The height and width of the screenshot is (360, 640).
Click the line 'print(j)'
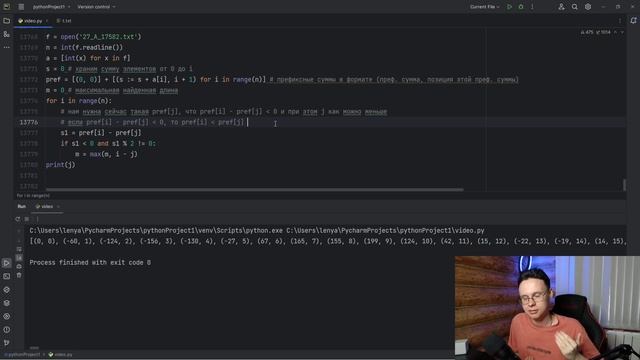(60, 165)
